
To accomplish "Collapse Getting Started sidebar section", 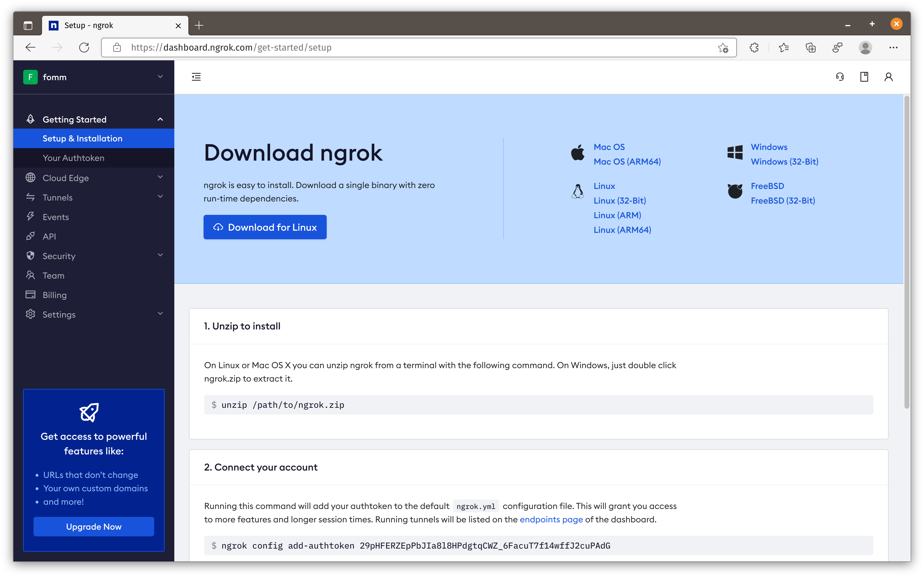I will coord(160,119).
